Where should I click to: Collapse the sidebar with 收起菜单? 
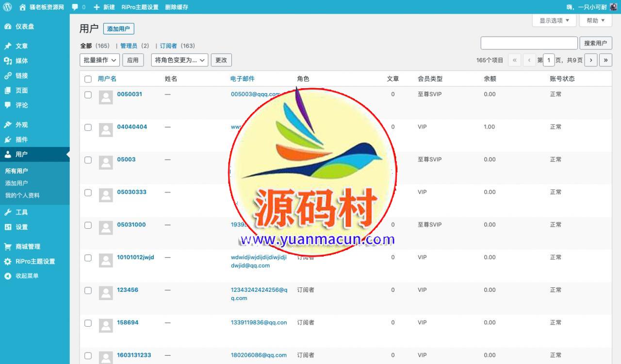coord(27,276)
